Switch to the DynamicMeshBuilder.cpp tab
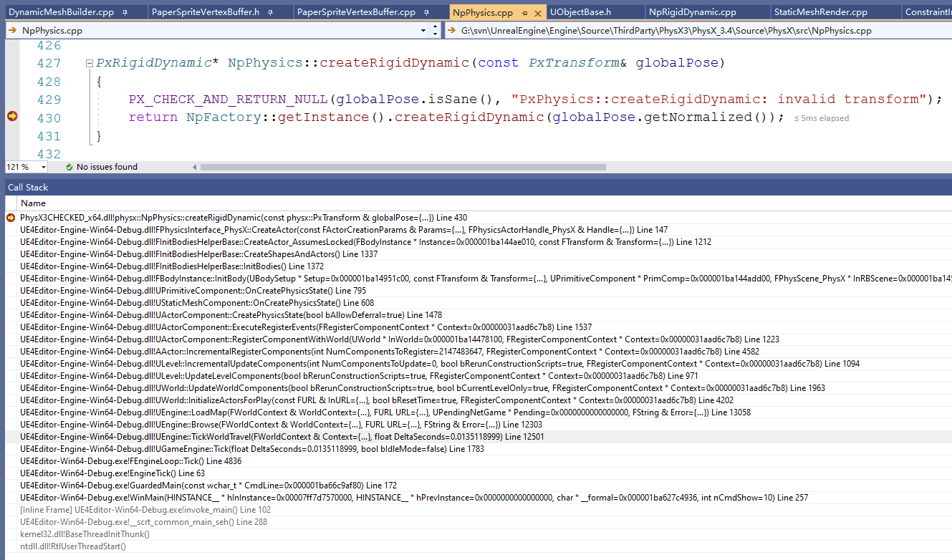The image size is (952, 560). 61,12
